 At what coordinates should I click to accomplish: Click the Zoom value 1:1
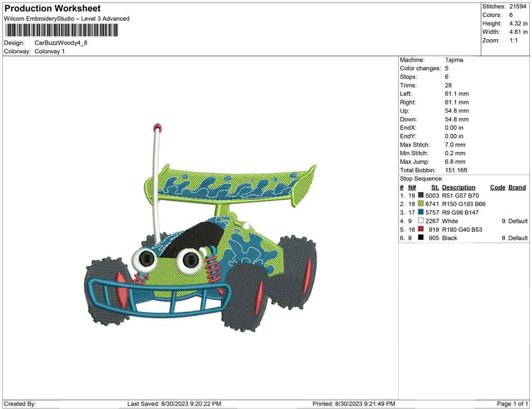point(514,40)
